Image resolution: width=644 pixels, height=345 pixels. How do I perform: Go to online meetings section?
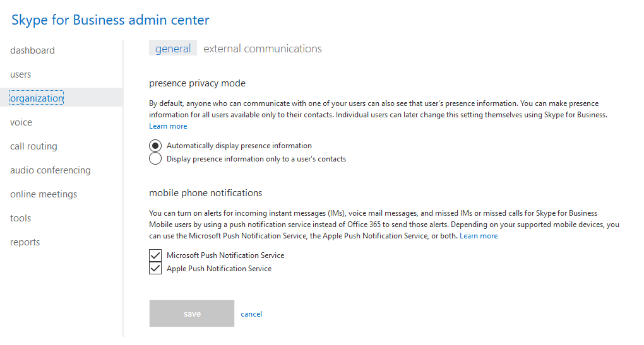[x=44, y=194]
